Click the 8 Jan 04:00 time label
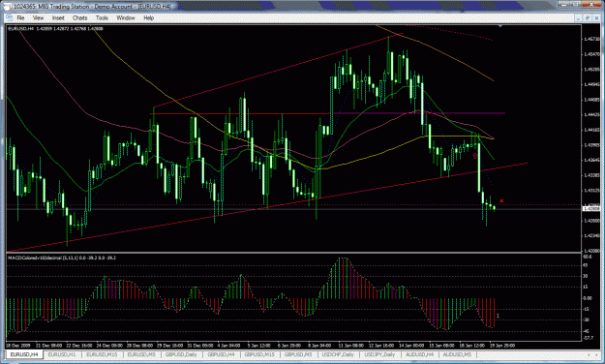605x364 pixels. [x=319, y=346]
